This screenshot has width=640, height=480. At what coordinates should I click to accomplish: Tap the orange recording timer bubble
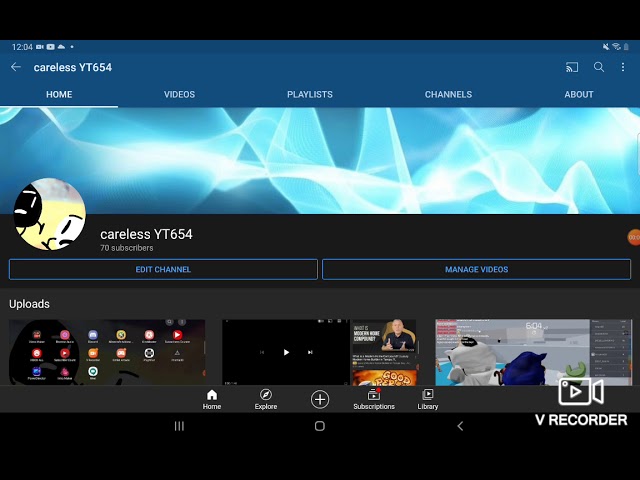(633, 237)
